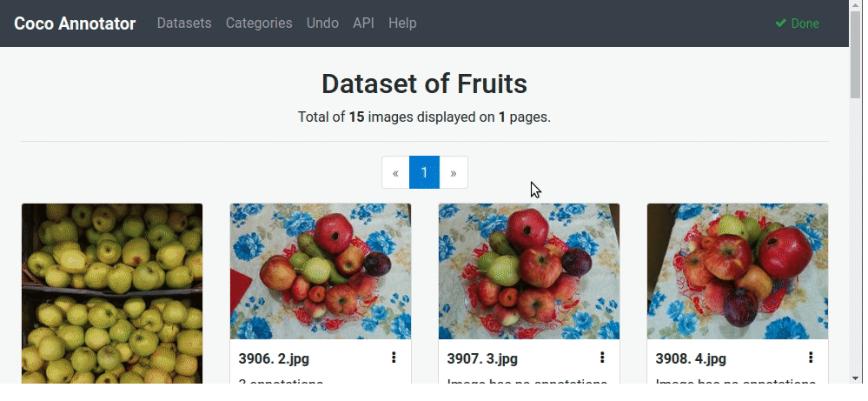Screen dimensions: 868x401
Task: Open options menu for 3907. 3.jpg
Action: [602, 358]
